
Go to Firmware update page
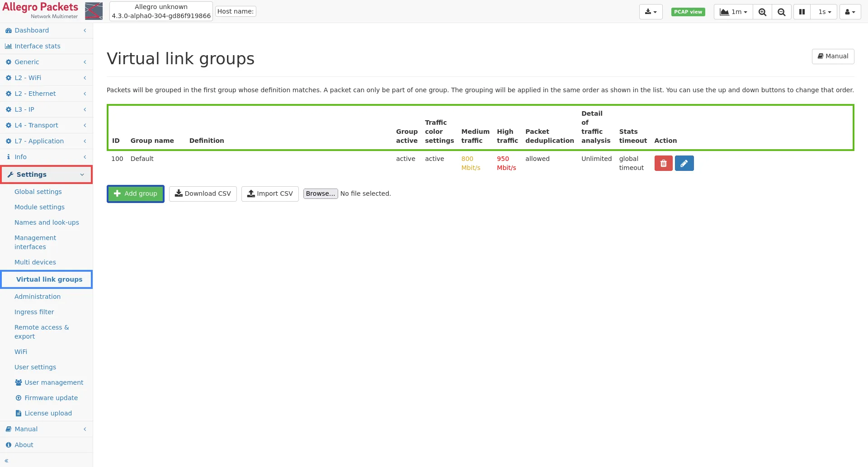[51, 398]
